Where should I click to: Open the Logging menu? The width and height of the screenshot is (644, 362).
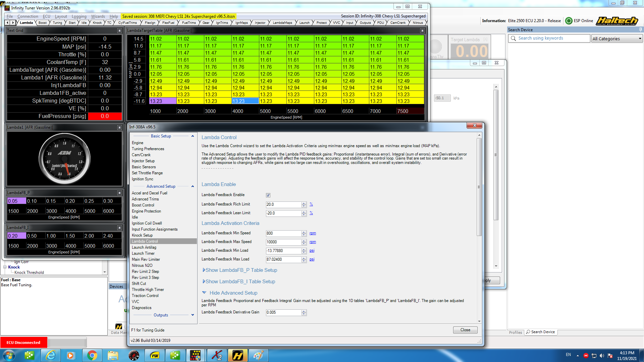coord(79,16)
